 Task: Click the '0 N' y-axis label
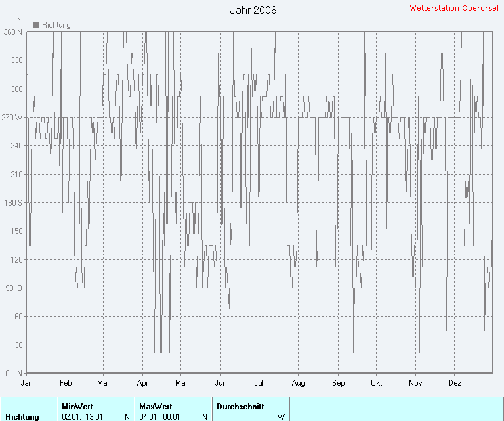click(14, 374)
